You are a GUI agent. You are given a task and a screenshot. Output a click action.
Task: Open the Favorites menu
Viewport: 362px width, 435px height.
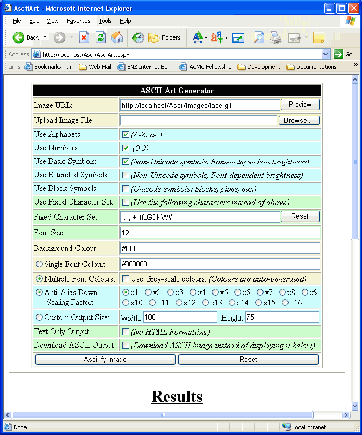click(78, 21)
